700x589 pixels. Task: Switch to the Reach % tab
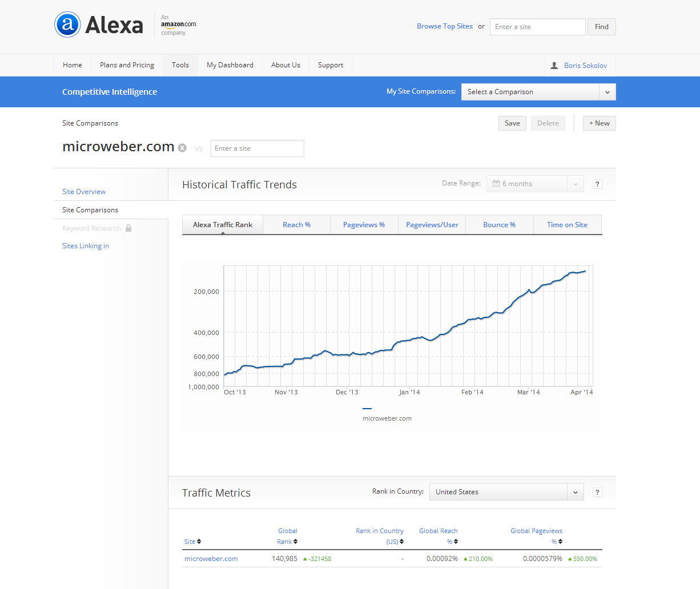pyautogui.click(x=296, y=225)
